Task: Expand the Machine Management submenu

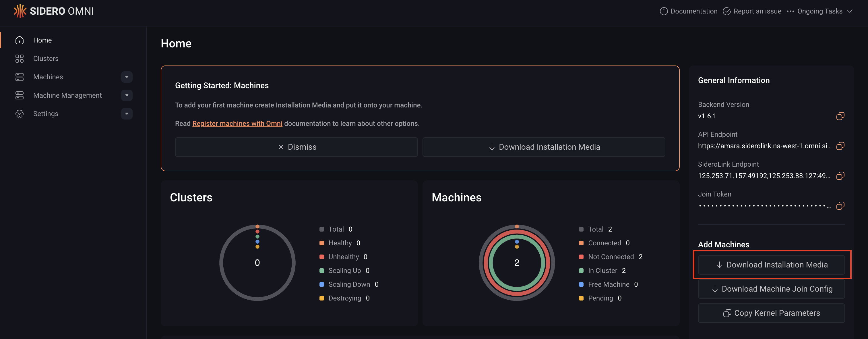Action: 127,95
